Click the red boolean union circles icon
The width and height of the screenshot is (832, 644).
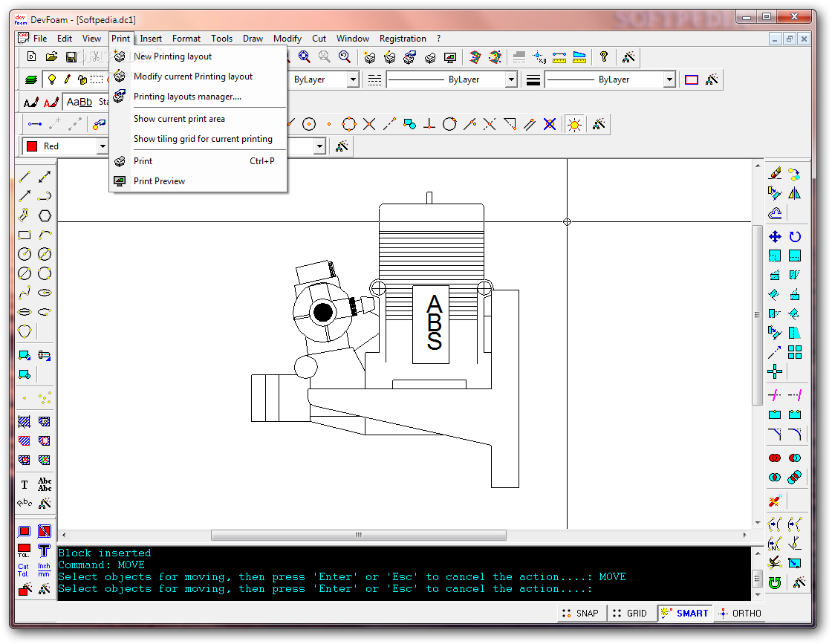click(x=775, y=458)
